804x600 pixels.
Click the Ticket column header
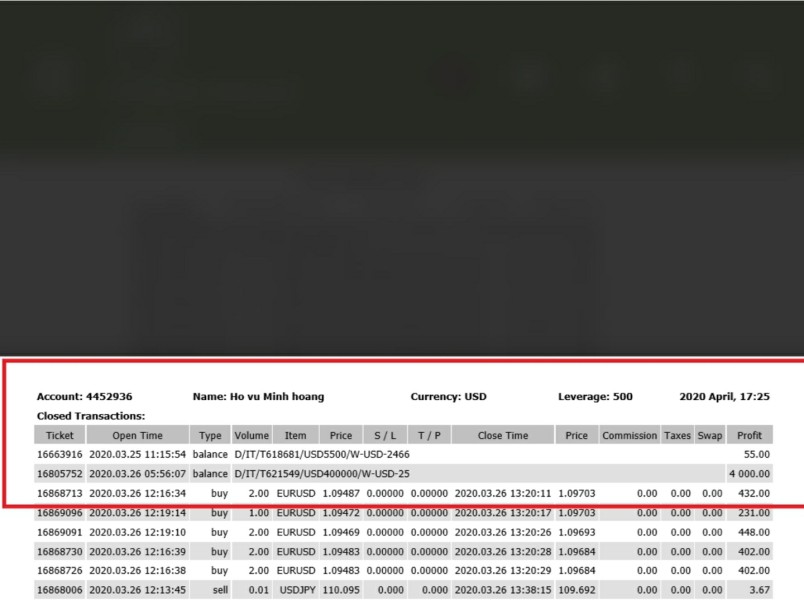[60, 435]
